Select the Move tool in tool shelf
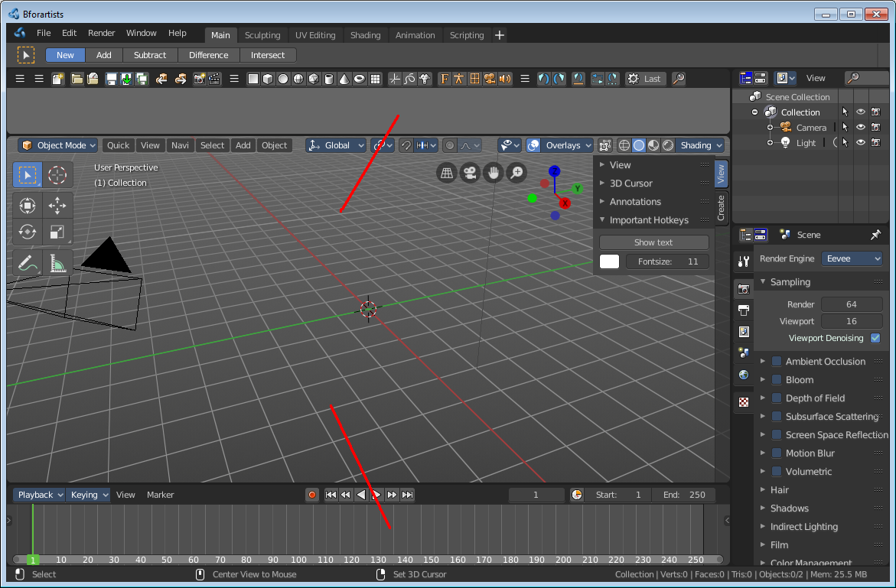 point(57,205)
